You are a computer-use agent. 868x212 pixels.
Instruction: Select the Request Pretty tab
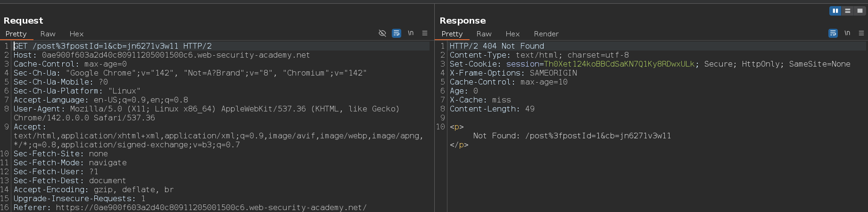pos(16,34)
